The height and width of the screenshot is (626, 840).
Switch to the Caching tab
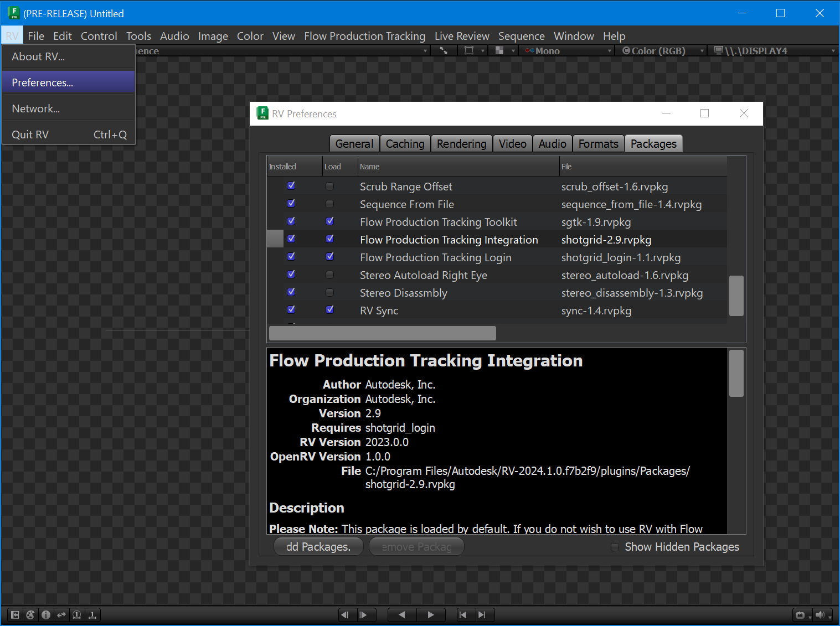click(405, 144)
